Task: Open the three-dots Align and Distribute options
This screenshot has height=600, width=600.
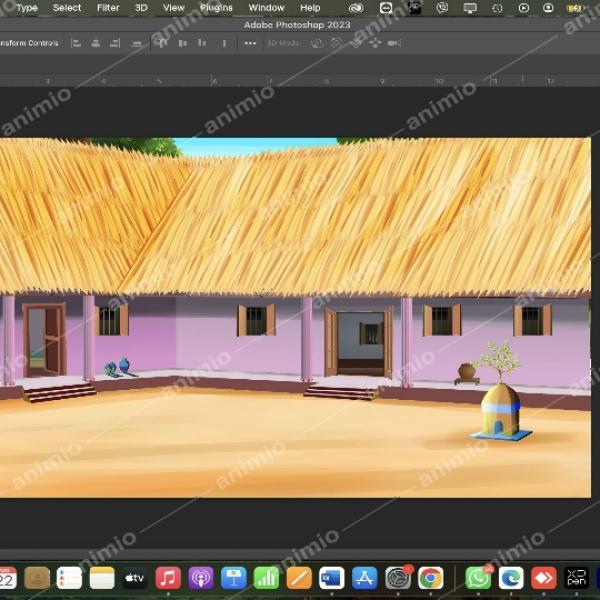Action: [250, 43]
